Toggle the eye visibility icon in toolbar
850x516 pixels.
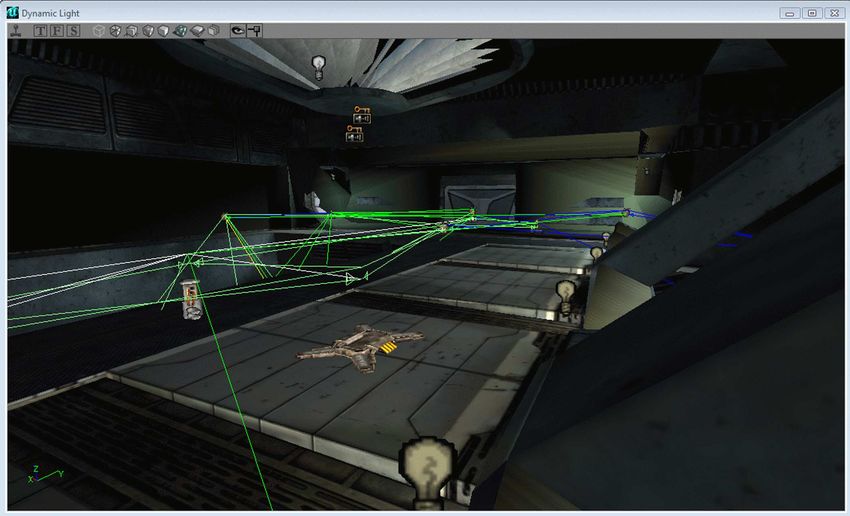tap(237, 31)
